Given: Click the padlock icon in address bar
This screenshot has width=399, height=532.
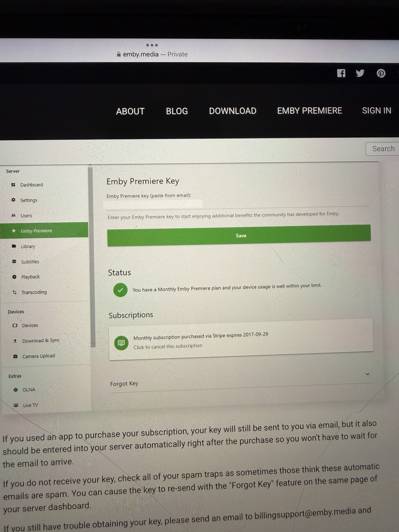Looking at the screenshot, I should pyautogui.click(x=119, y=54).
